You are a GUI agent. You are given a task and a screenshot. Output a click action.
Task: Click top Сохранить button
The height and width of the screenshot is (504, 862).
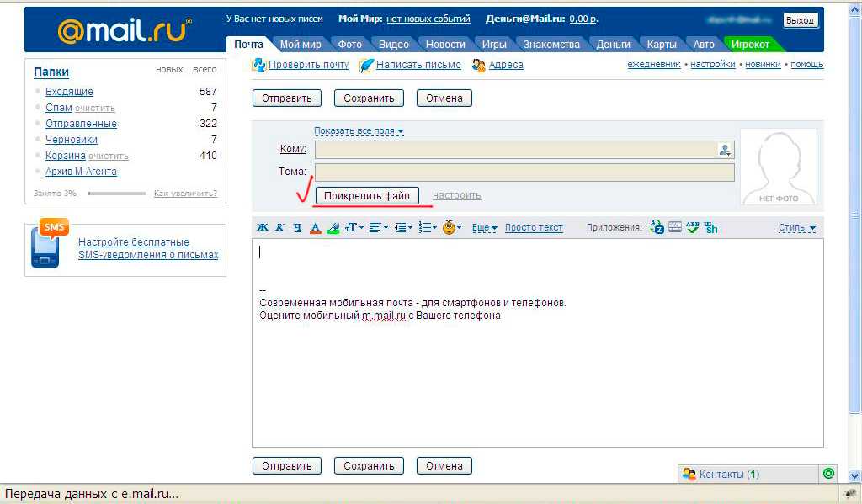point(369,98)
